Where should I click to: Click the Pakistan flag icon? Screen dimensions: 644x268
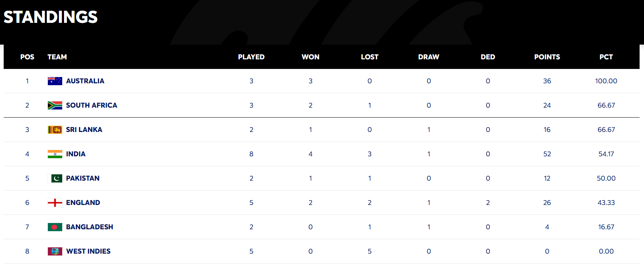[55, 178]
